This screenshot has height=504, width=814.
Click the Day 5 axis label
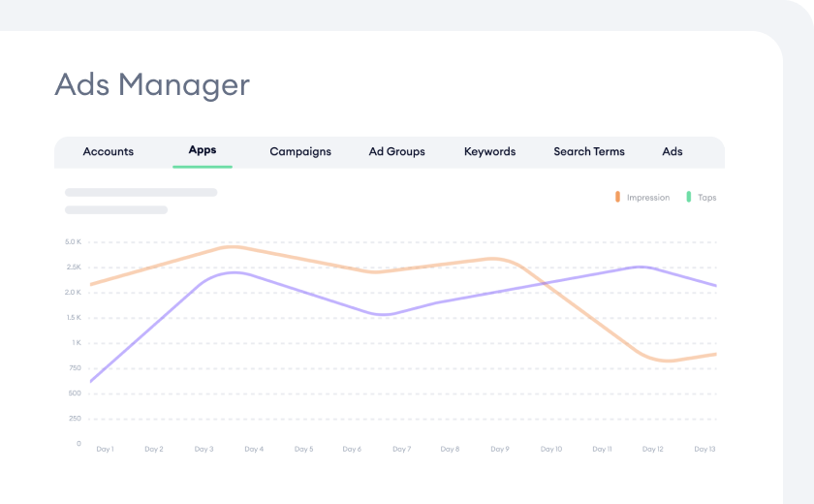(x=303, y=449)
